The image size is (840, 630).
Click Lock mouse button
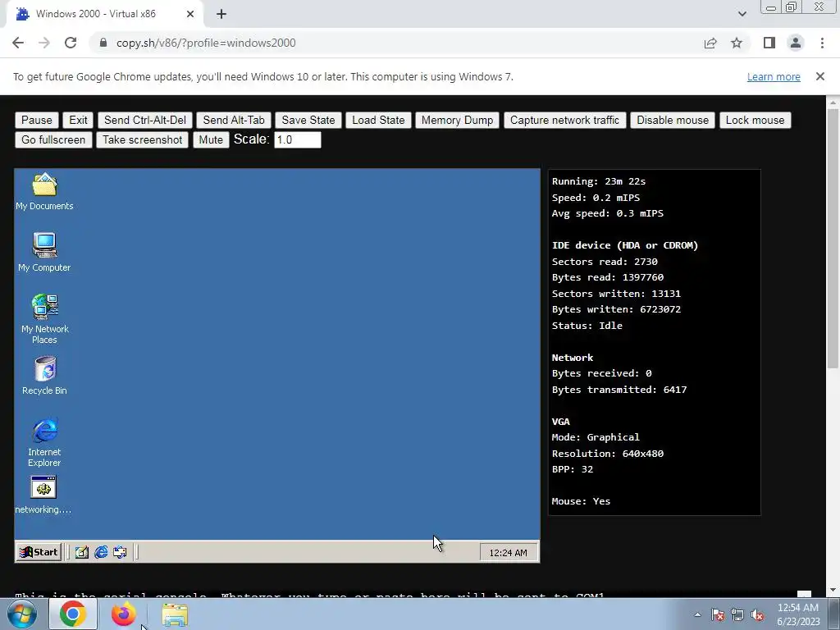click(x=755, y=120)
